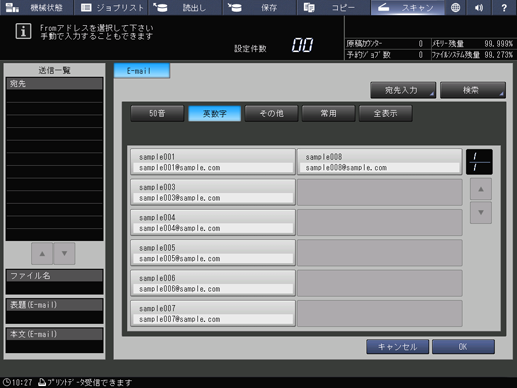Click the ファイルシステム残量 99.273% value

point(498,55)
